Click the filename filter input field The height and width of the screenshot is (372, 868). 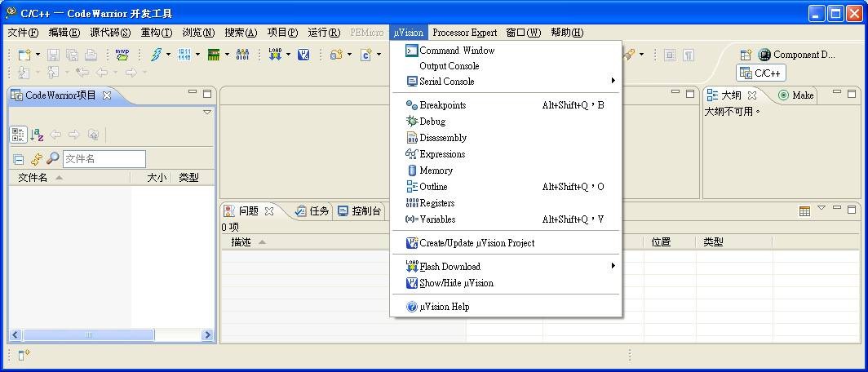(x=104, y=159)
